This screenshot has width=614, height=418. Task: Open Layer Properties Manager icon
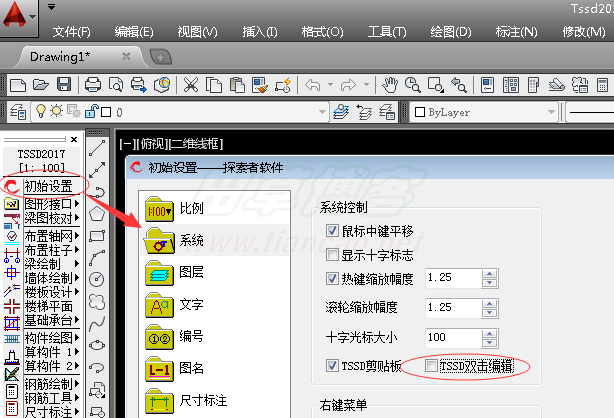click(x=18, y=112)
